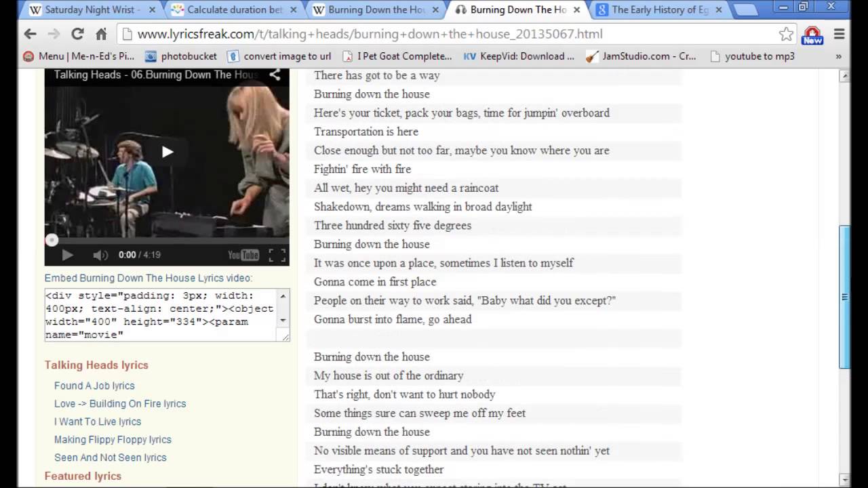This screenshot has width=868, height=488.
Task: Click the page vertical scrollbar thumb
Action: pyautogui.click(x=844, y=297)
